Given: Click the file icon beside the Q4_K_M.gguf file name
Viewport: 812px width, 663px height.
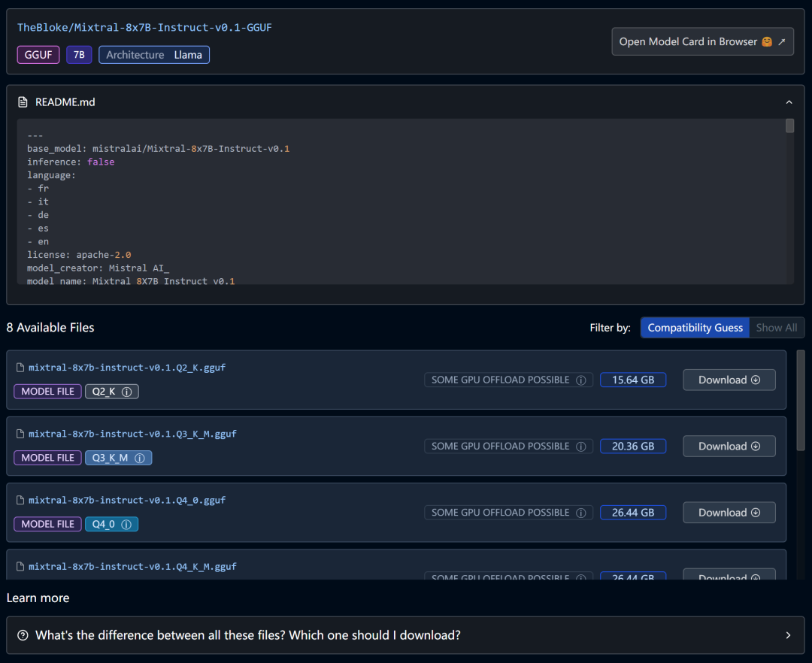Looking at the screenshot, I should click(20, 566).
